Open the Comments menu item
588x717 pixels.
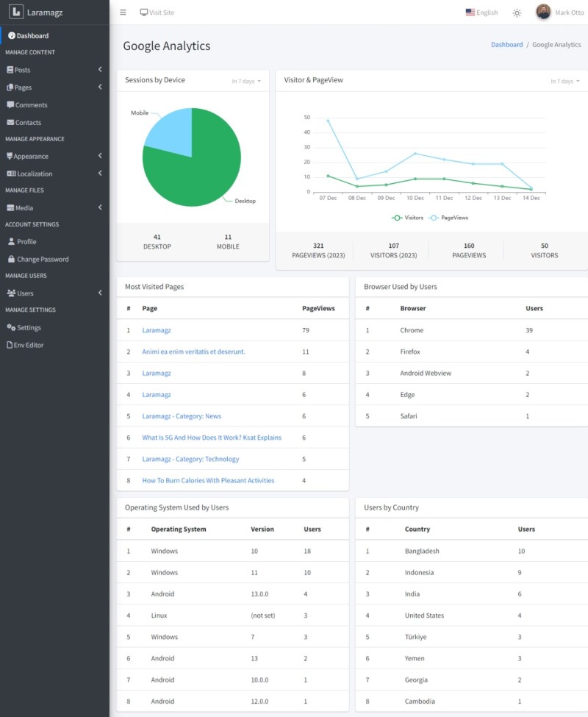(x=55, y=104)
